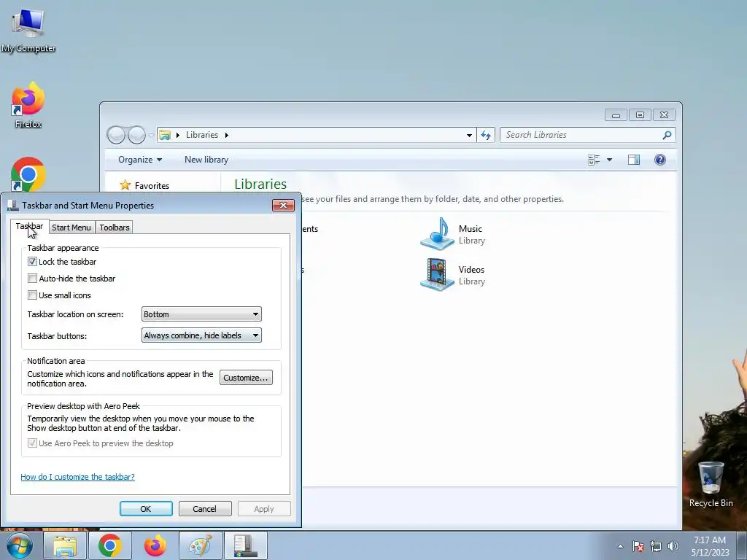
Task: Click the Music library name text
Action: pyautogui.click(x=471, y=229)
